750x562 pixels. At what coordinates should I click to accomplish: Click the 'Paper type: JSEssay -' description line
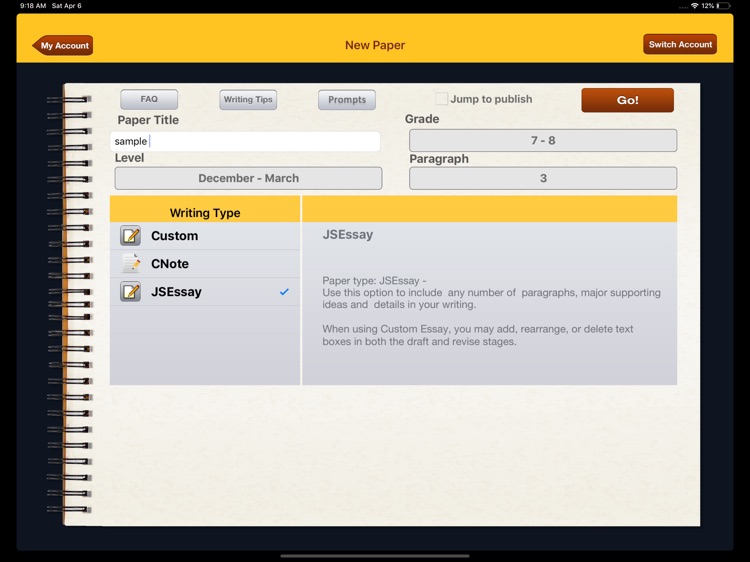(374, 281)
